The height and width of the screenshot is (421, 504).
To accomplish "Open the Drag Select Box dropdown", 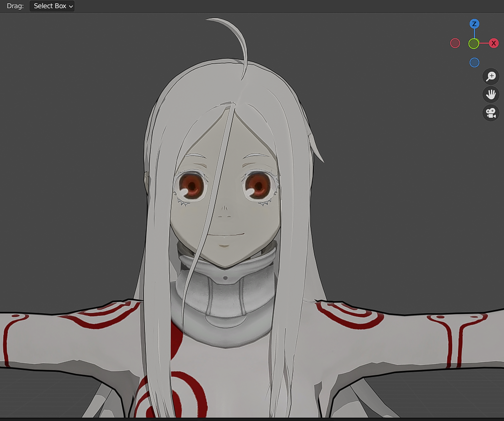I will (52, 6).
